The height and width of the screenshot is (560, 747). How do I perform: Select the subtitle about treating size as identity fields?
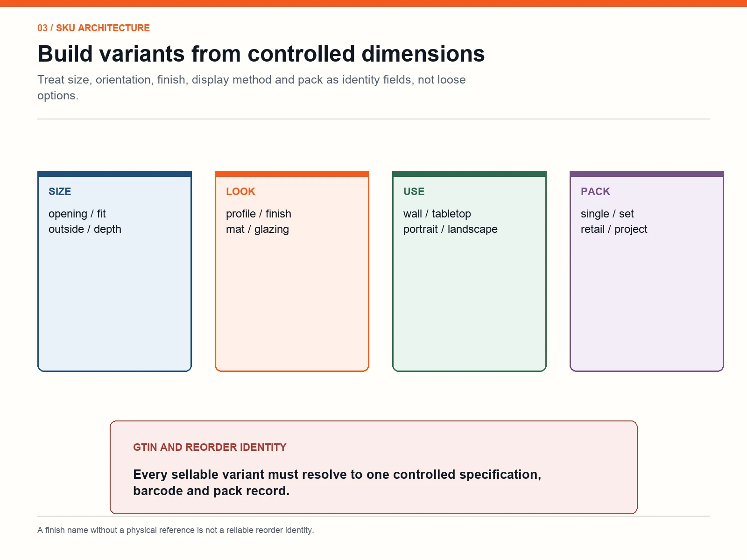[252, 87]
